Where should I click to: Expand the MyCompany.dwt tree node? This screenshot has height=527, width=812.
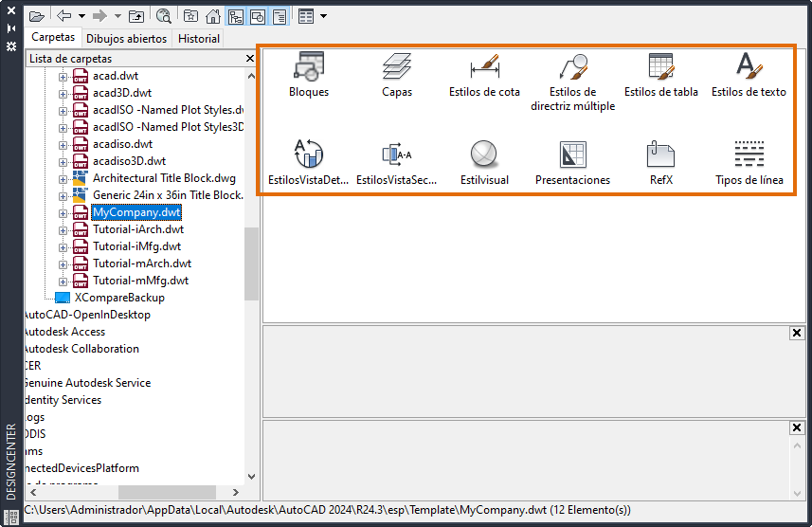[63, 213]
